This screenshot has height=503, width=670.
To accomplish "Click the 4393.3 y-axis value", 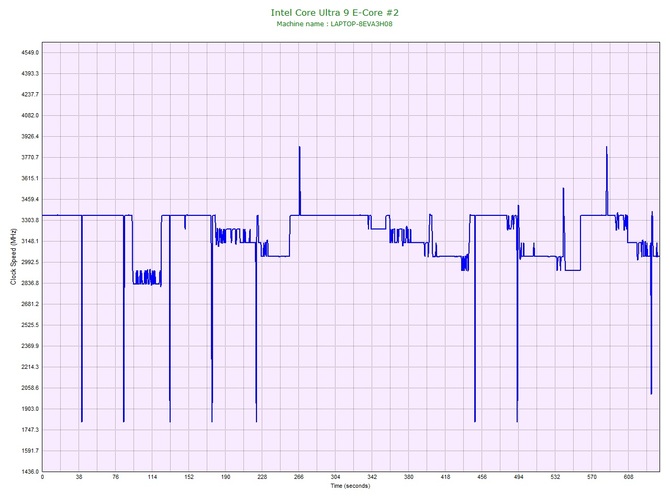I will click(30, 74).
